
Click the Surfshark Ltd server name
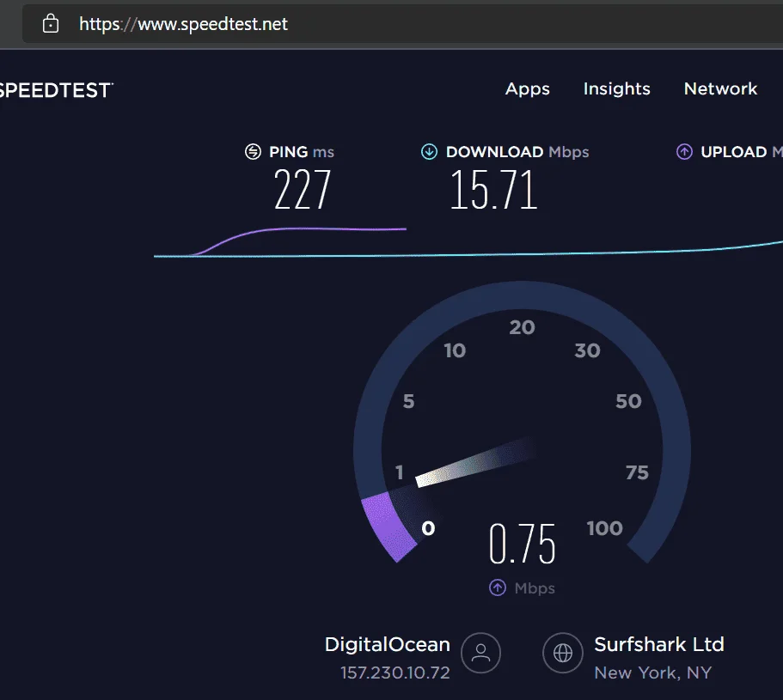(659, 644)
